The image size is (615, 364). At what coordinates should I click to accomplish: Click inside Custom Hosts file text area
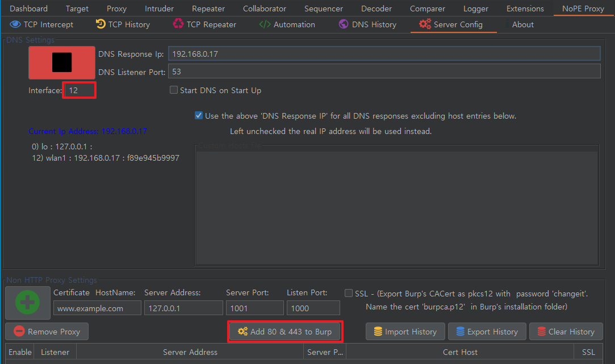(397, 207)
